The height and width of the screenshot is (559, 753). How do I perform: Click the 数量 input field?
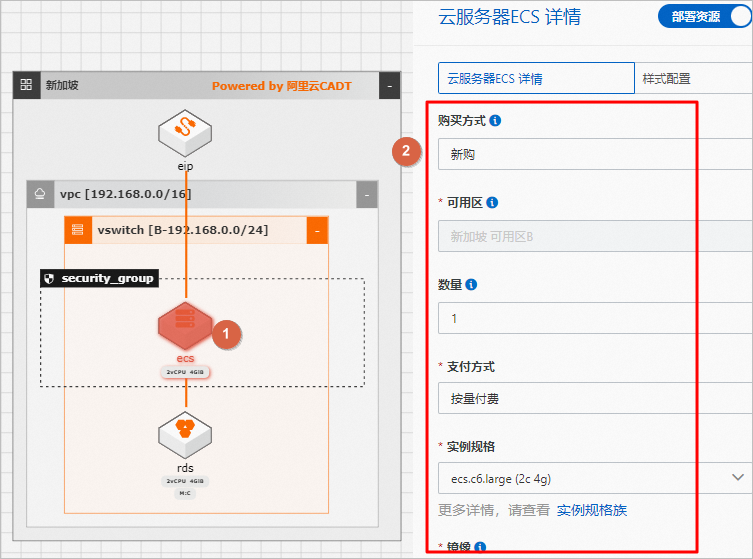595,318
